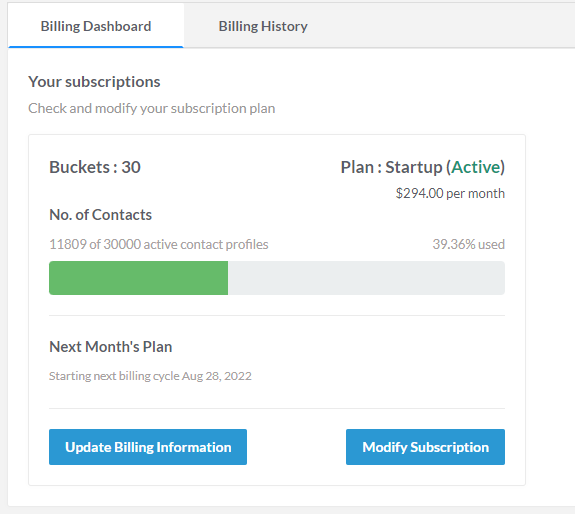This screenshot has height=514, width=575.
Task: Click the Plan : Startup text
Action: tap(391, 167)
